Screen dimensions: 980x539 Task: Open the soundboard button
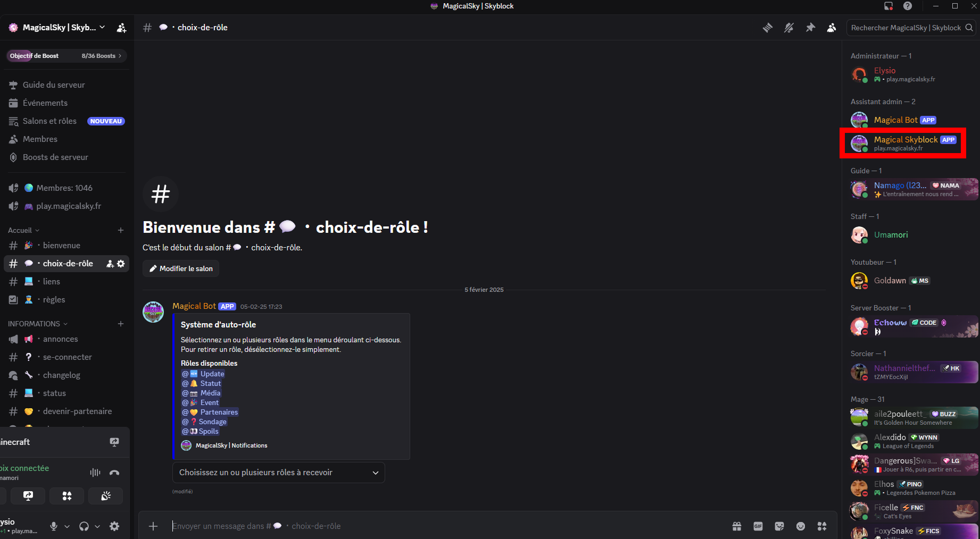tap(106, 496)
